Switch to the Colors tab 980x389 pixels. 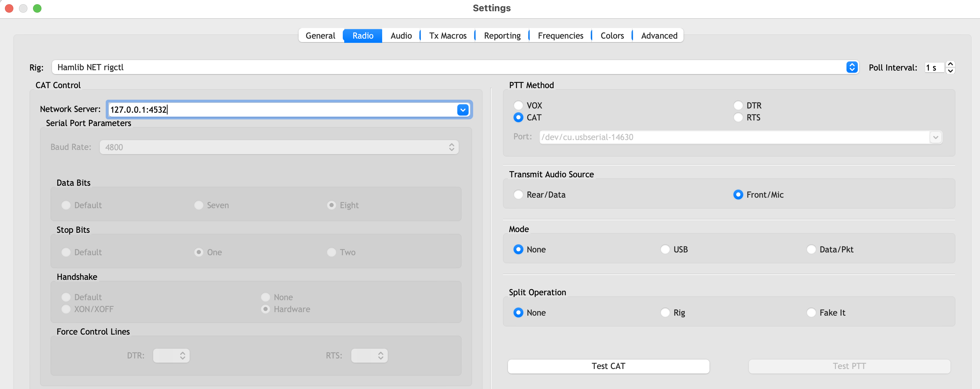[x=612, y=36]
